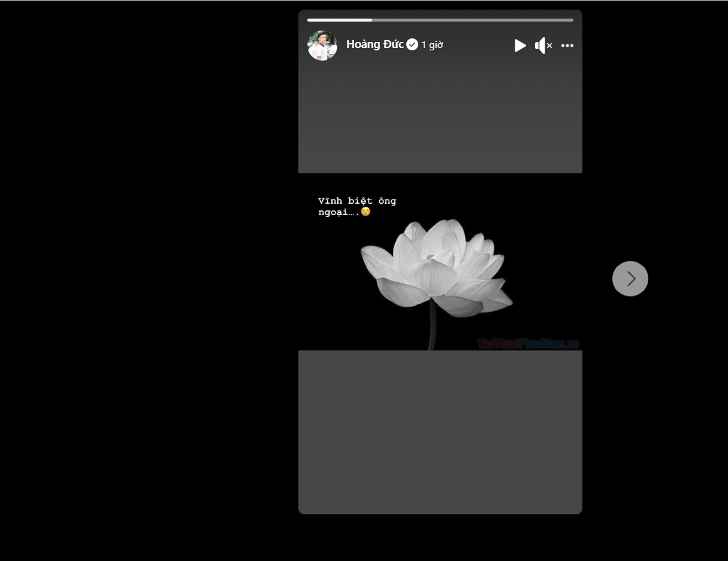Screen dimensions: 728x561
Task: Open the three-dot more options menu
Action: pos(567,46)
